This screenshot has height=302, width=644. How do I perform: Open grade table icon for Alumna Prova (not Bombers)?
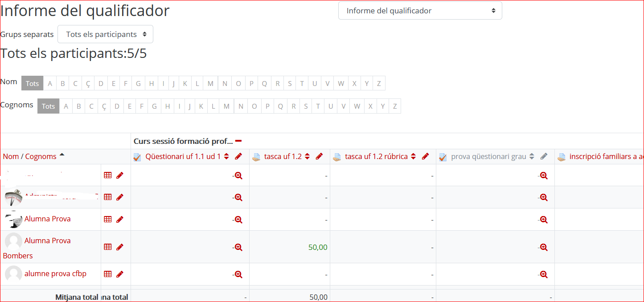pyautogui.click(x=107, y=219)
